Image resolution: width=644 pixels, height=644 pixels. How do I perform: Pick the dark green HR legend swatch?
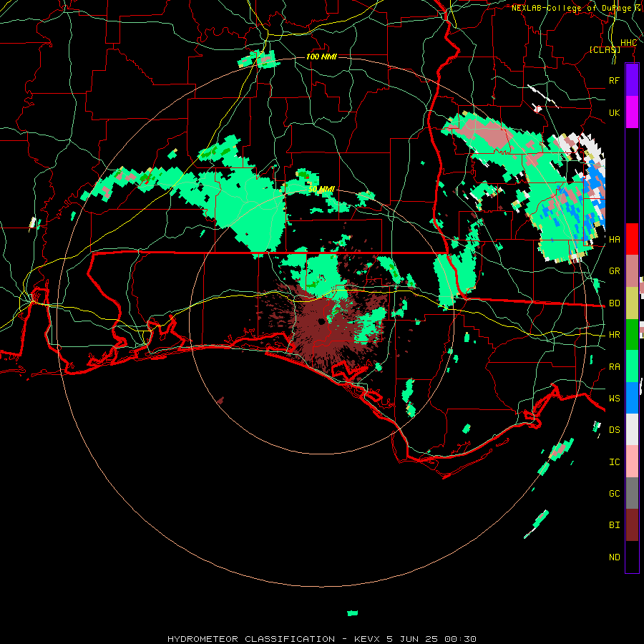(632, 335)
